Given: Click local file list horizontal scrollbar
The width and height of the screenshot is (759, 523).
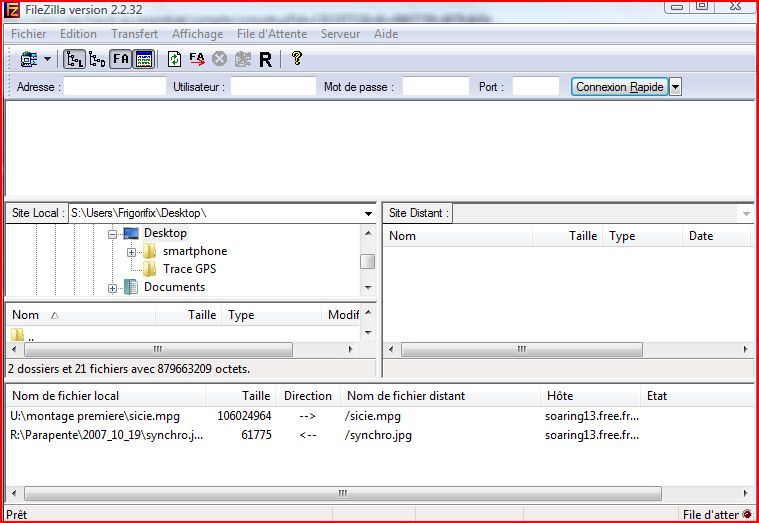Looking at the screenshot, I should click(x=158, y=349).
